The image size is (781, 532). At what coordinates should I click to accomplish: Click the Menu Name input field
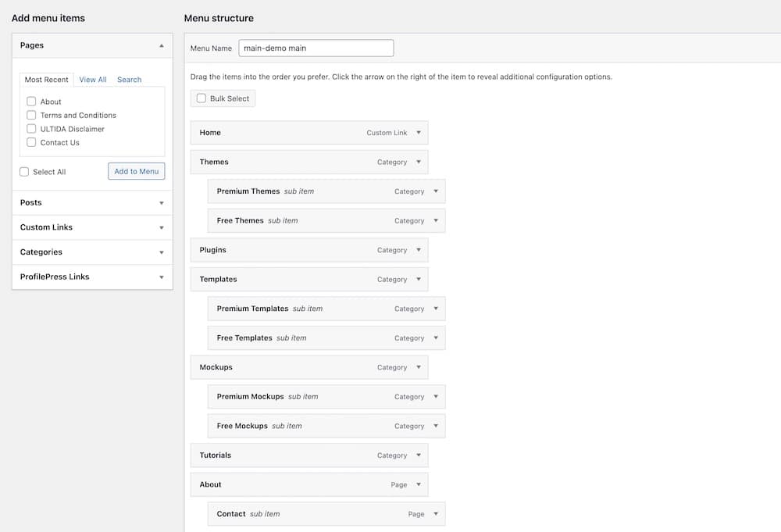(x=316, y=48)
